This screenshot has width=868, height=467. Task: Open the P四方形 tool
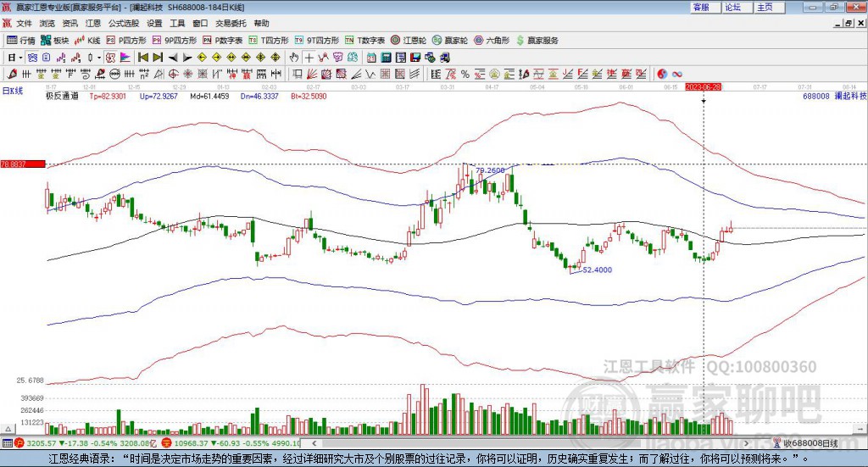[125, 40]
